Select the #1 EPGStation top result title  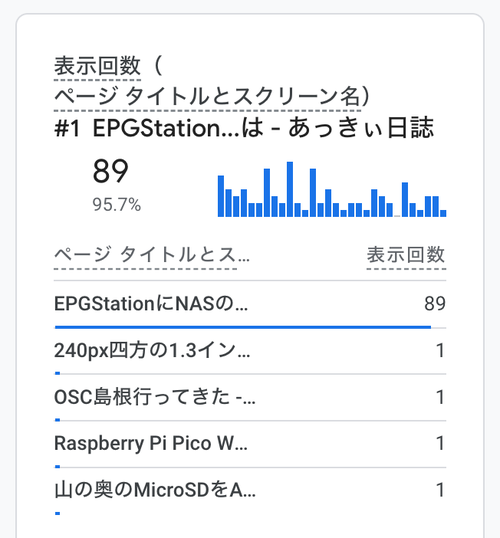[244, 128]
